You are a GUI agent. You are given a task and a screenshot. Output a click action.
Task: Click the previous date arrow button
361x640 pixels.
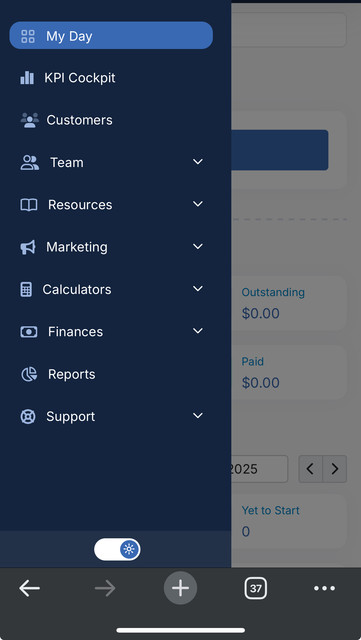coord(310,469)
